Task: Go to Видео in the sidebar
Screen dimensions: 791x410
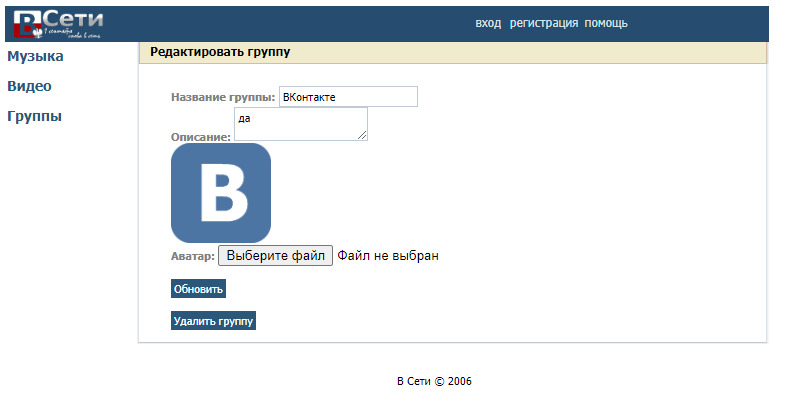Action: [29, 86]
